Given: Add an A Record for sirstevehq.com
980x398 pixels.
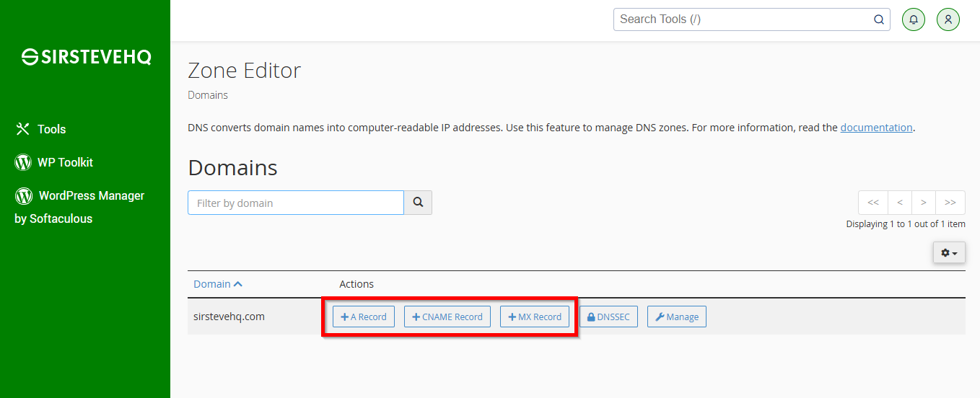Looking at the screenshot, I should [364, 317].
